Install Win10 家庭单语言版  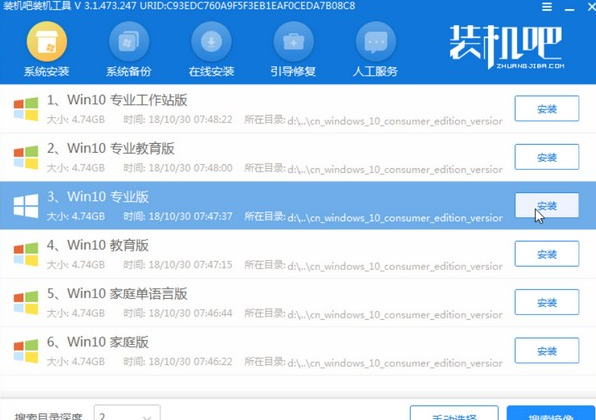pyautogui.click(x=547, y=302)
